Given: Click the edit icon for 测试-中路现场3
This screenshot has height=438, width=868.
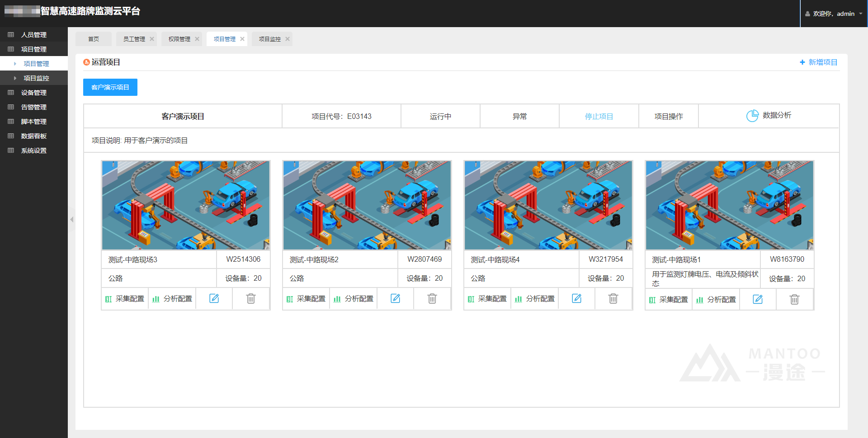Looking at the screenshot, I should [x=214, y=298].
